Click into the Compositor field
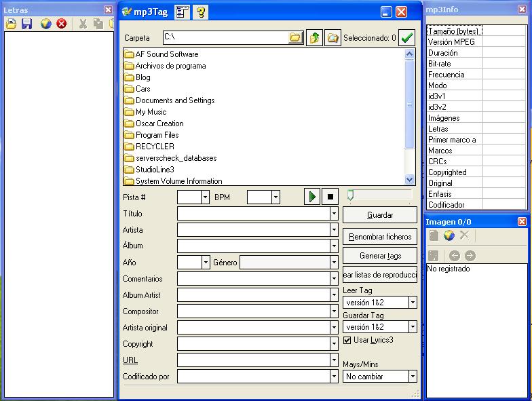The image size is (532, 401). (254, 311)
